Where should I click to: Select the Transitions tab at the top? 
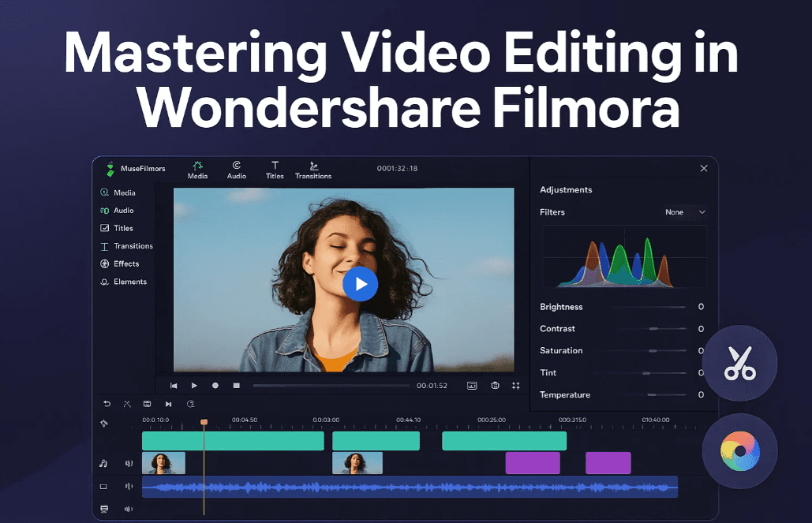(313, 170)
